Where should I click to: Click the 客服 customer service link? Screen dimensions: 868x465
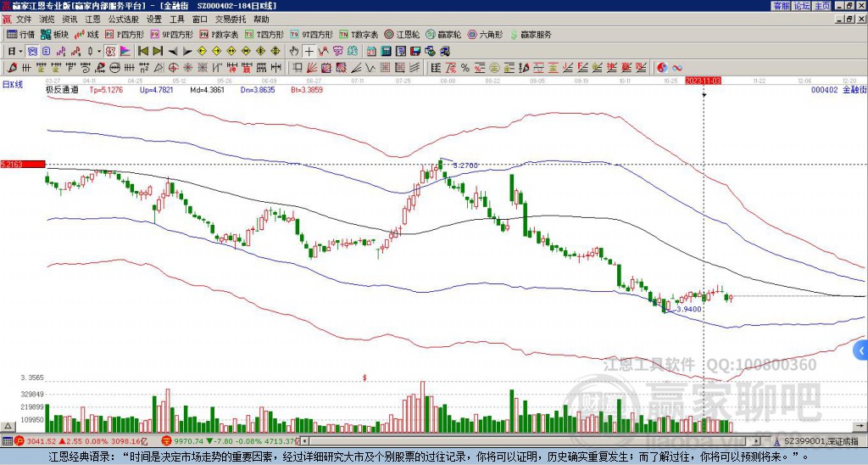[x=781, y=6]
